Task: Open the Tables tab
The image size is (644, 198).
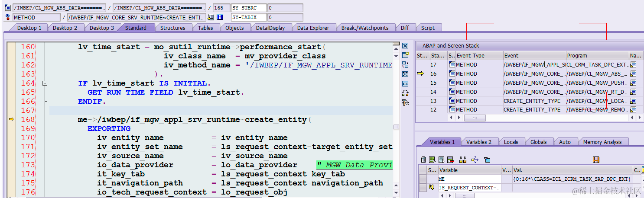Action: tap(205, 28)
